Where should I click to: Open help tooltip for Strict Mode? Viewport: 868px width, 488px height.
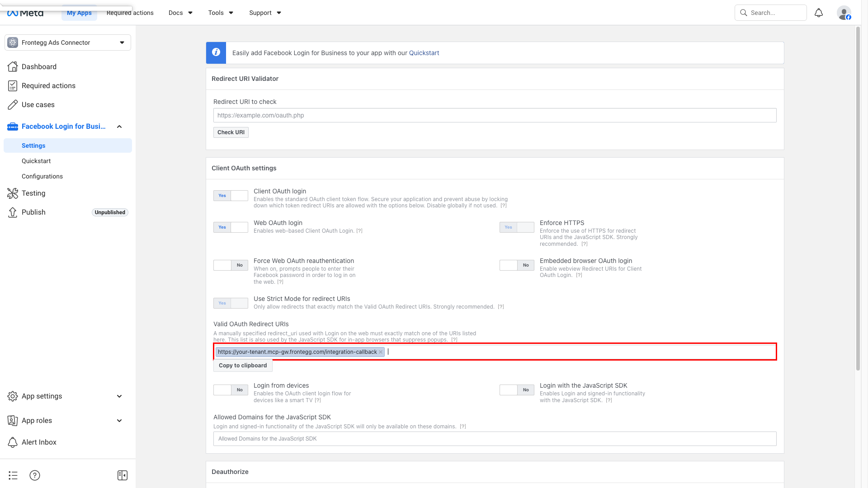[x=501, y=307]
